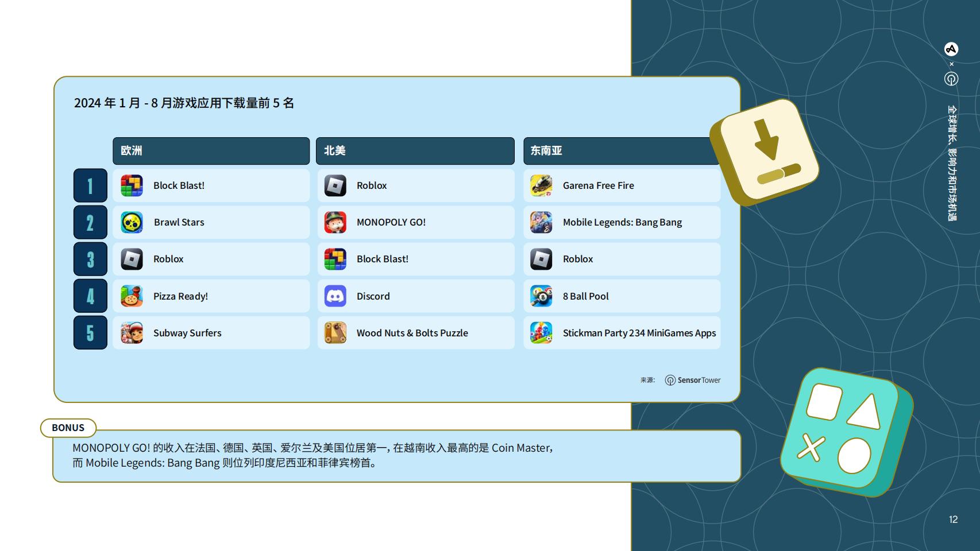This screenshot has height=551, width=980.
Task: Select the 欧洲 column header
Action: tap(211, 151)
